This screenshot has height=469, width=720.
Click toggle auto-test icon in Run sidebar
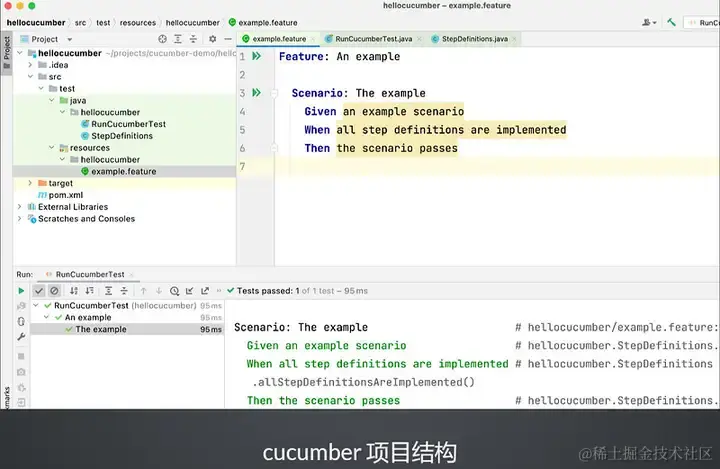(x=21, y=321)
